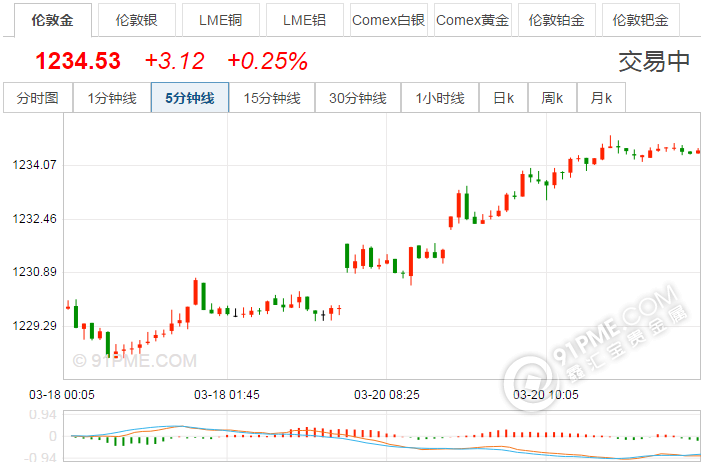Show the 分时图 chart
The height and width of the screenshot is (468, 705).
38,98
